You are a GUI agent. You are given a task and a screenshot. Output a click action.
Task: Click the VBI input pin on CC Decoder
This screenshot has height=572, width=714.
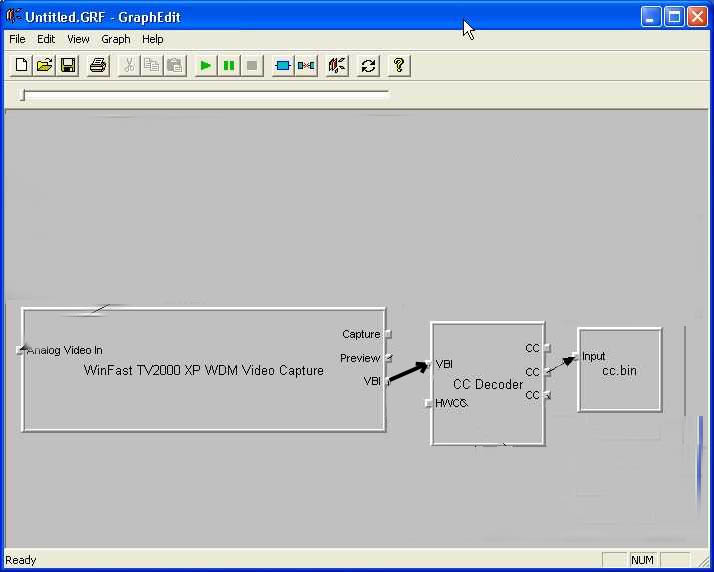click(x=428, y=364)
